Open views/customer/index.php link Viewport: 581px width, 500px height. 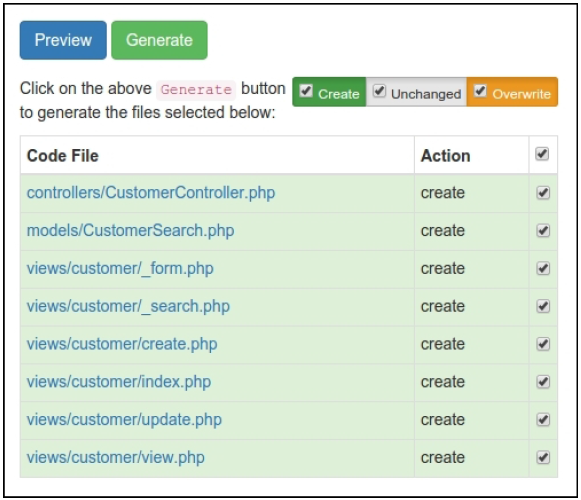pyautogui.click(x=119, y=382)
